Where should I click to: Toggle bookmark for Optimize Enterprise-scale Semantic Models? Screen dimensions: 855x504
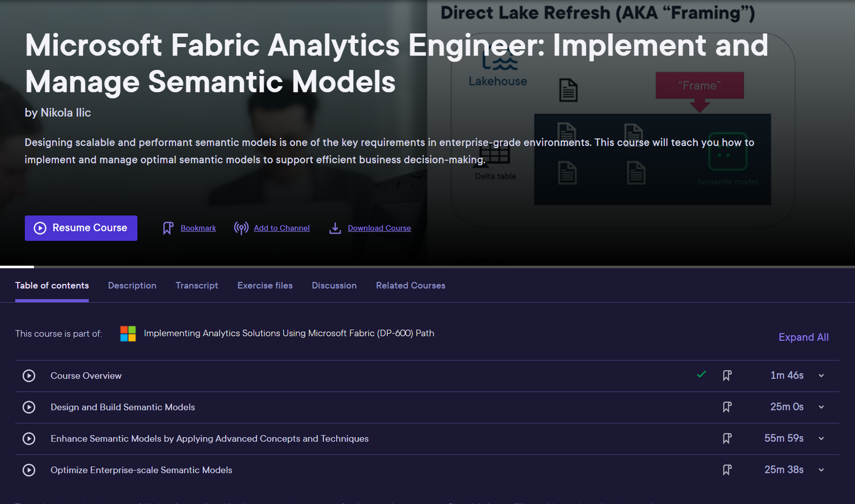(727, 470)
